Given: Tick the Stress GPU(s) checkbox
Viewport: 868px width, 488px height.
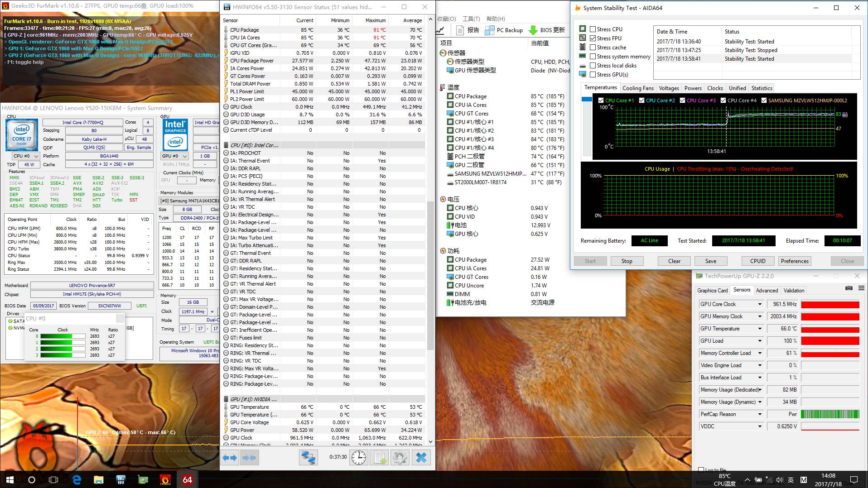Looking at the screenshot, I should click(593, 74).
